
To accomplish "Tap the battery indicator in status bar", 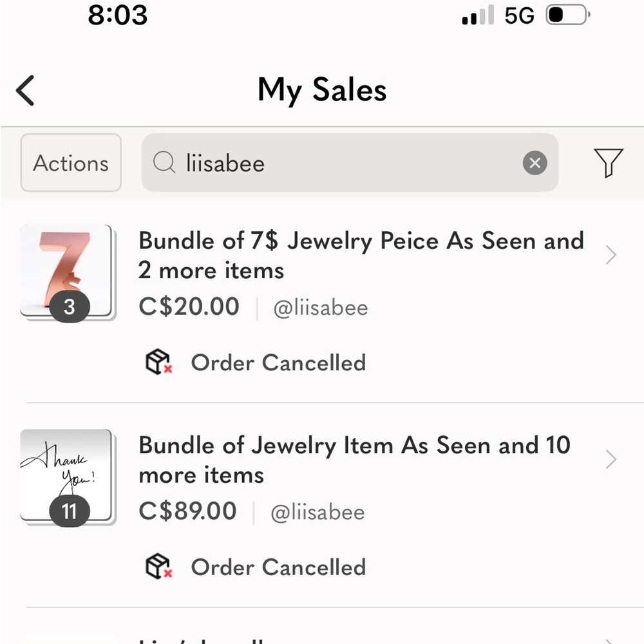I will pos(568,15).
